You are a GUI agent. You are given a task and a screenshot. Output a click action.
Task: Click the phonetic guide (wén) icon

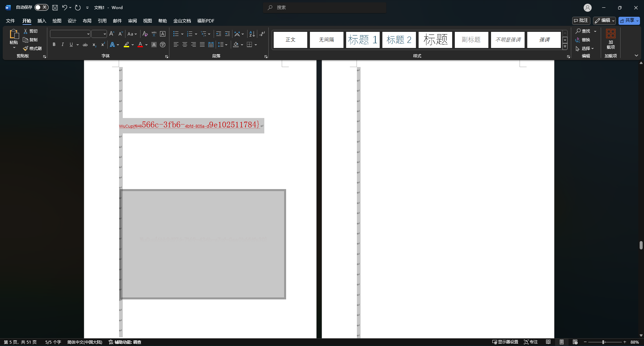point(154,34)
